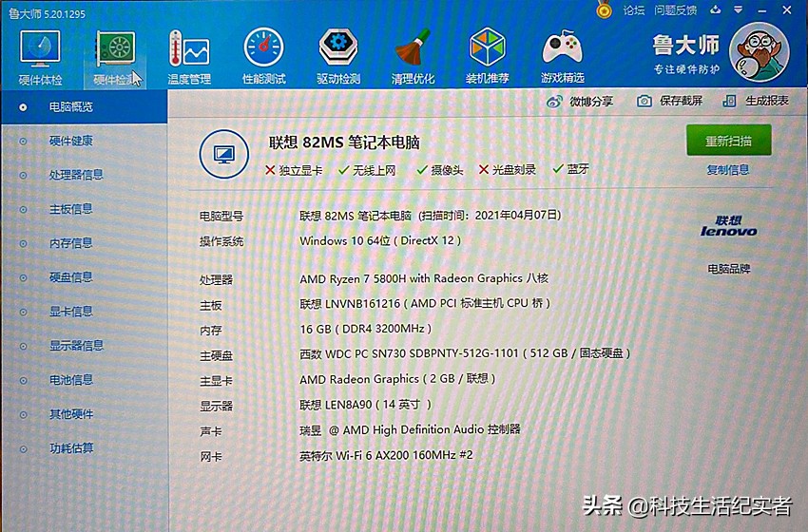This screenshot has height=532, width=808.
Task: Click the 电脑型号 row value with scan date
Action: click(431, 216)
